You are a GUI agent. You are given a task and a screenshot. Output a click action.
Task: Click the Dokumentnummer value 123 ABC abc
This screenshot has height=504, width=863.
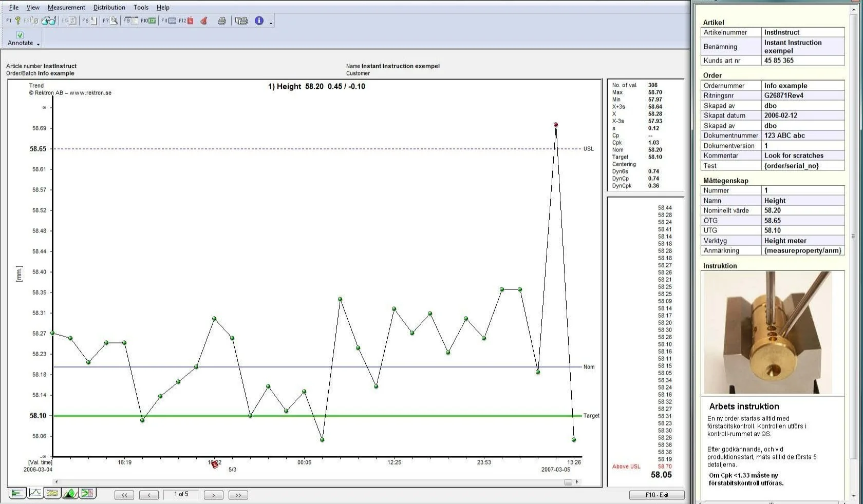[784, 135]
